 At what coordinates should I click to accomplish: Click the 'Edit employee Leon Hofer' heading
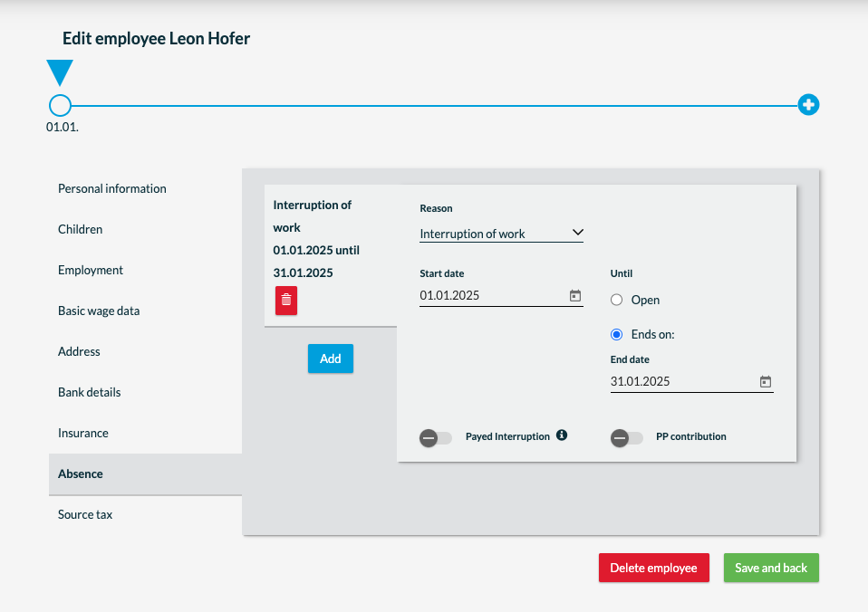tap(156, 38)
